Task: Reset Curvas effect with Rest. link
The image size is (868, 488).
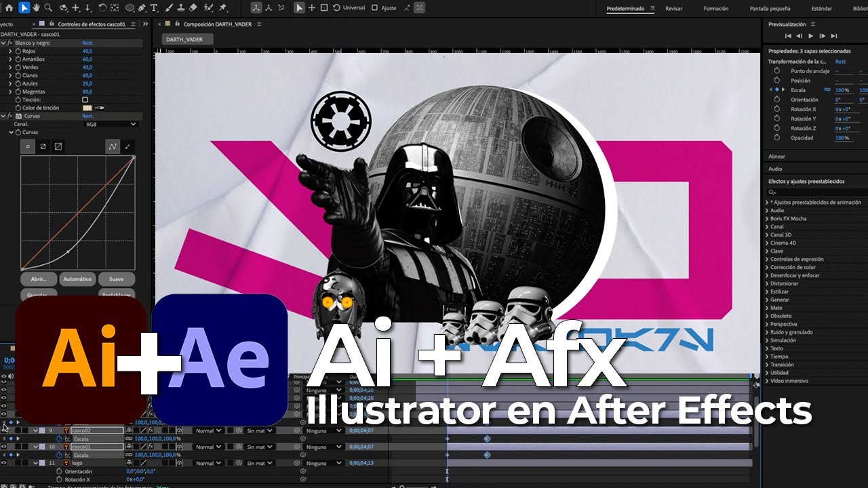Action: tap(87, 116)
